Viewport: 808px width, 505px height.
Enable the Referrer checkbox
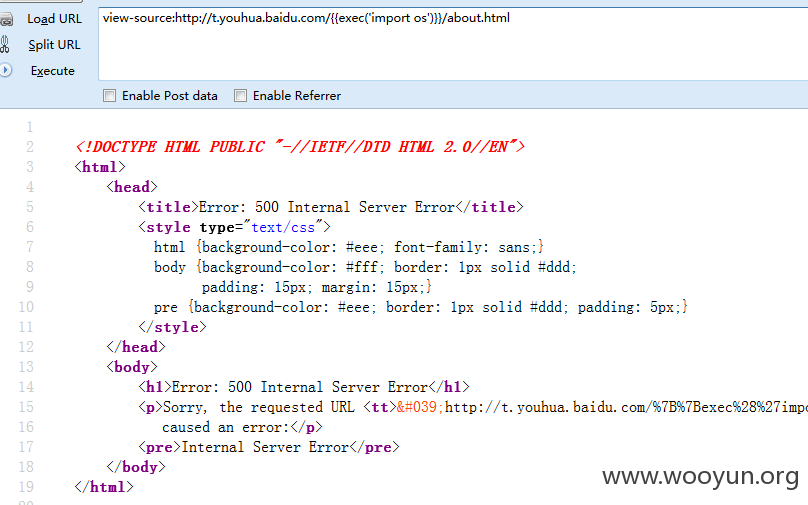point(240,96)
